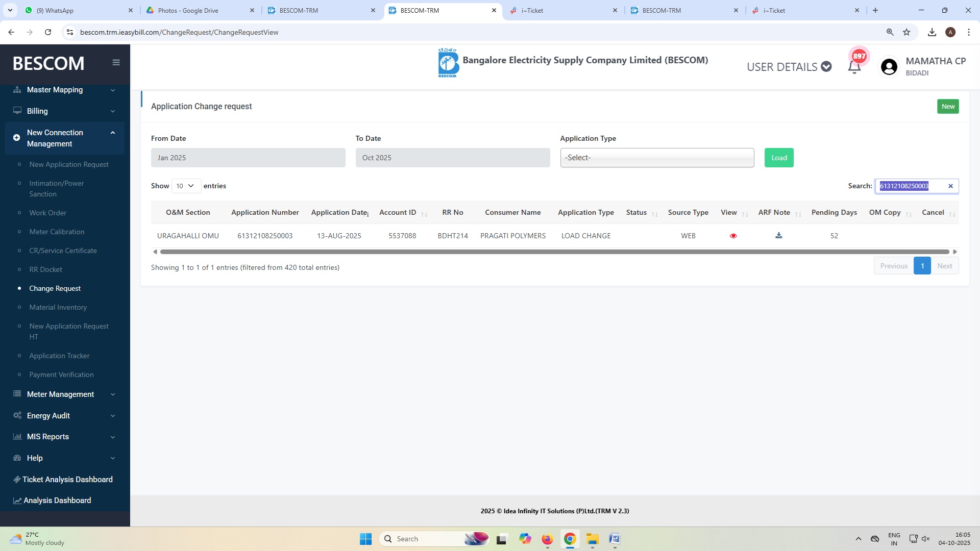Viewport: 980px width, 551px height.
Task: Click the BESCOM logo in header
Action: (448, 63)
